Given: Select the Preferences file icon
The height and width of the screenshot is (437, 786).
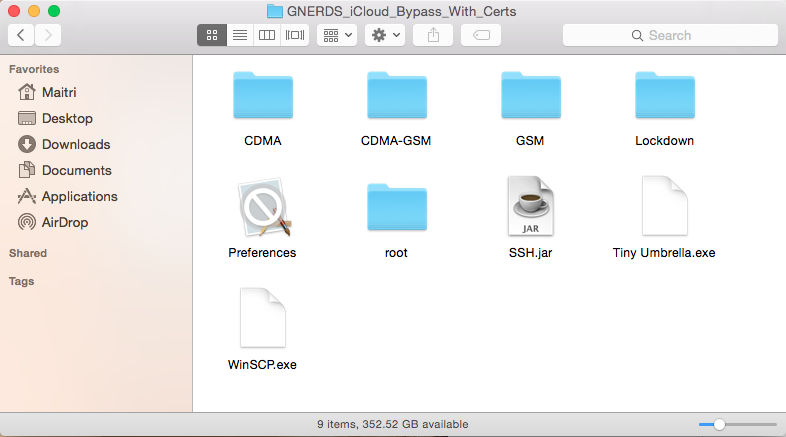Looking at the screenshot, I should [264, 206].
